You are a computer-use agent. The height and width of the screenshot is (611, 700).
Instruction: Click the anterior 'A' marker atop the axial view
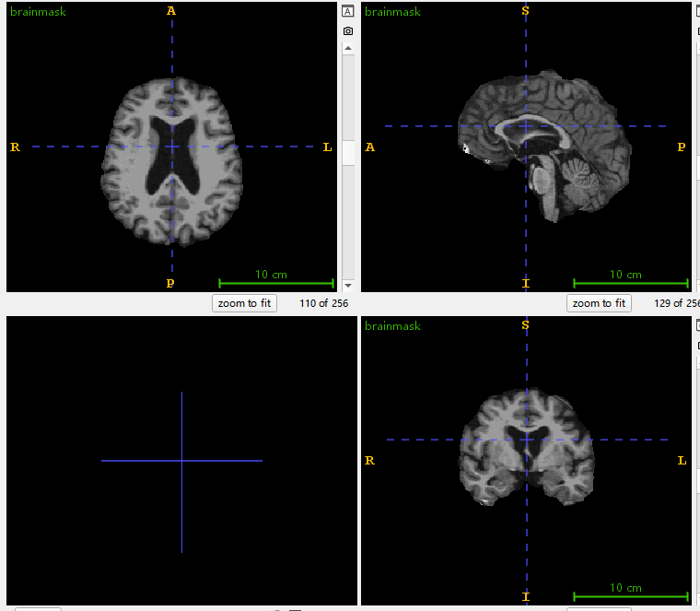point(170,11)
